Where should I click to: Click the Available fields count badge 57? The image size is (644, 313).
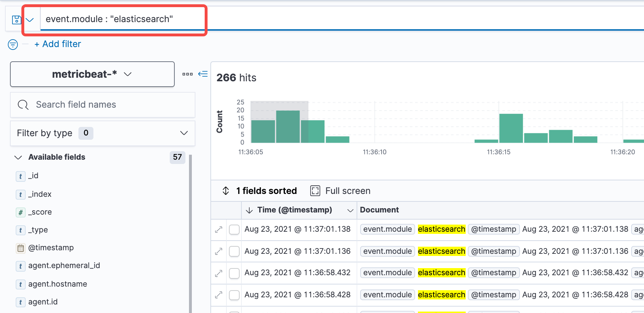coord(178,157)
